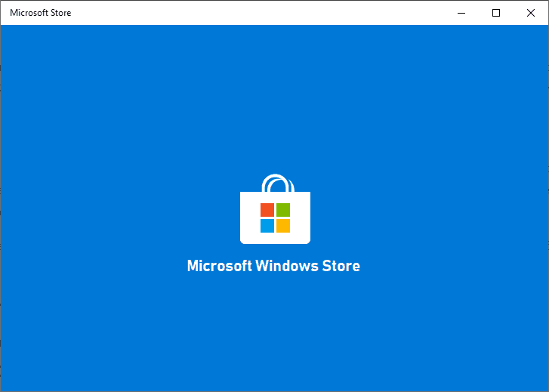Click the "Microsoft Windows Store" splash caption
549x392 pixels.
273,266
